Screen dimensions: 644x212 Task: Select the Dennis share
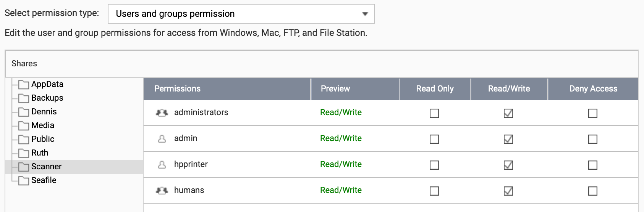(x=44, y=112)
